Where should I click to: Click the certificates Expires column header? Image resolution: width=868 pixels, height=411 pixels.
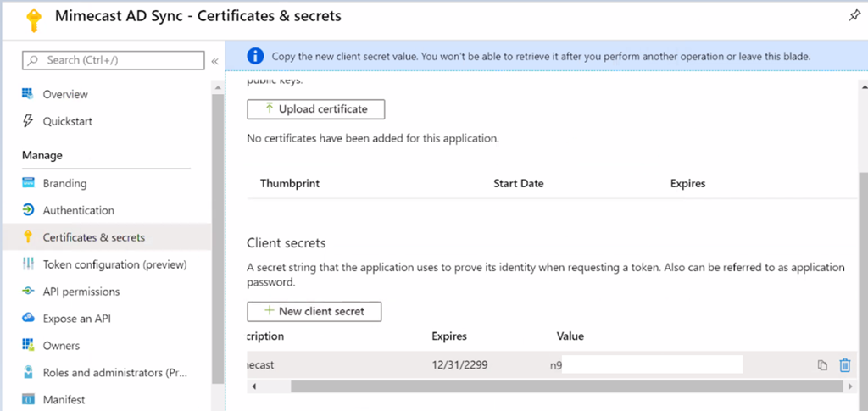pos(687,184)
